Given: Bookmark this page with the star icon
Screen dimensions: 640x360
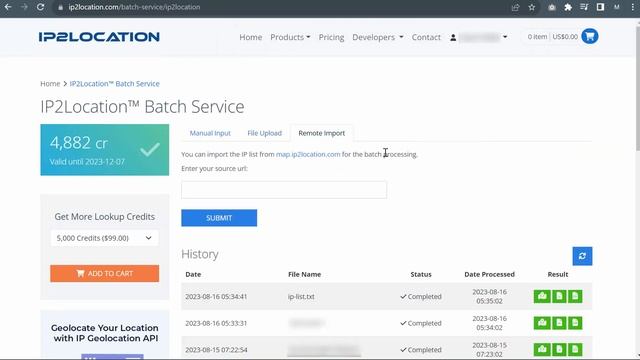Looking at the screenshot, I should coord(531,7).
